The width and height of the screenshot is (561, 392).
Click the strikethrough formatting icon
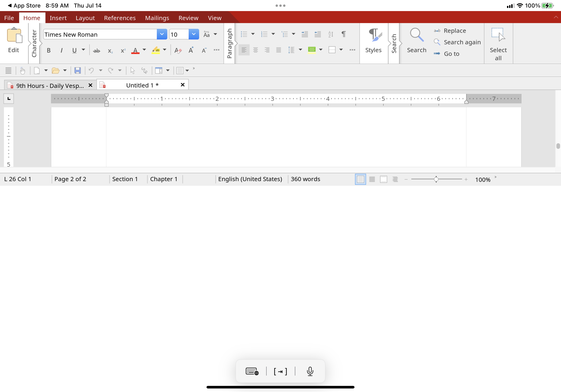click(x=97, y=51)
